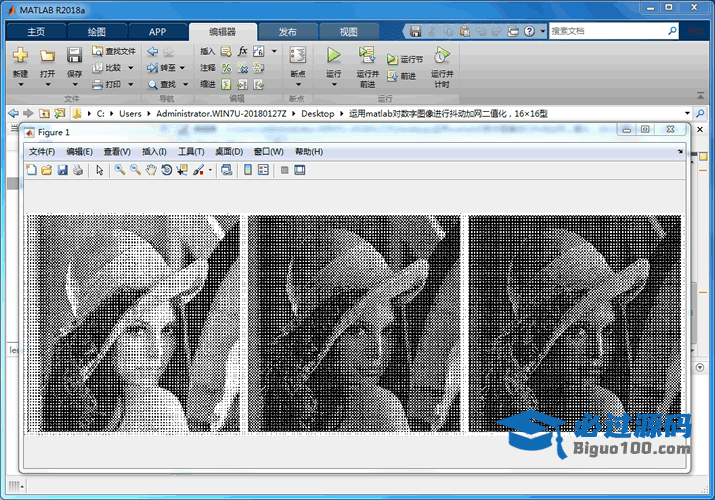Click the Save Figure floppy icon
This screenshot has height=500, width=715.
click(x=62, y=170)
